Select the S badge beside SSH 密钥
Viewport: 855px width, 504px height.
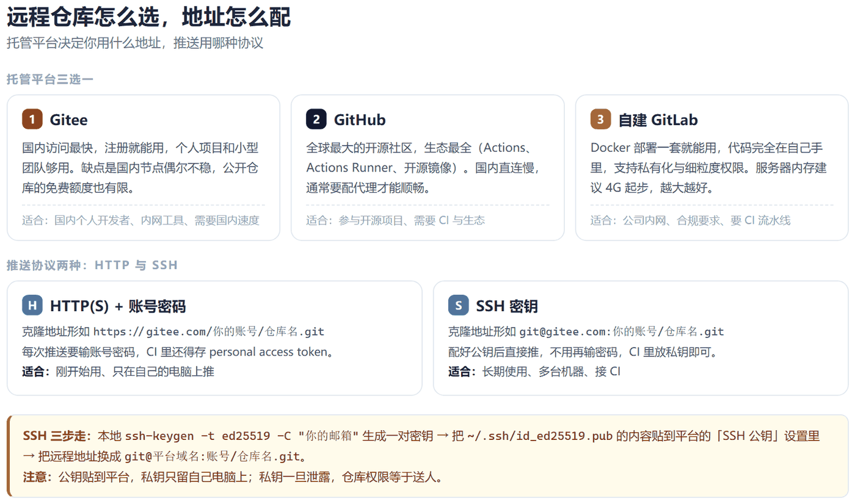[458, 305]
